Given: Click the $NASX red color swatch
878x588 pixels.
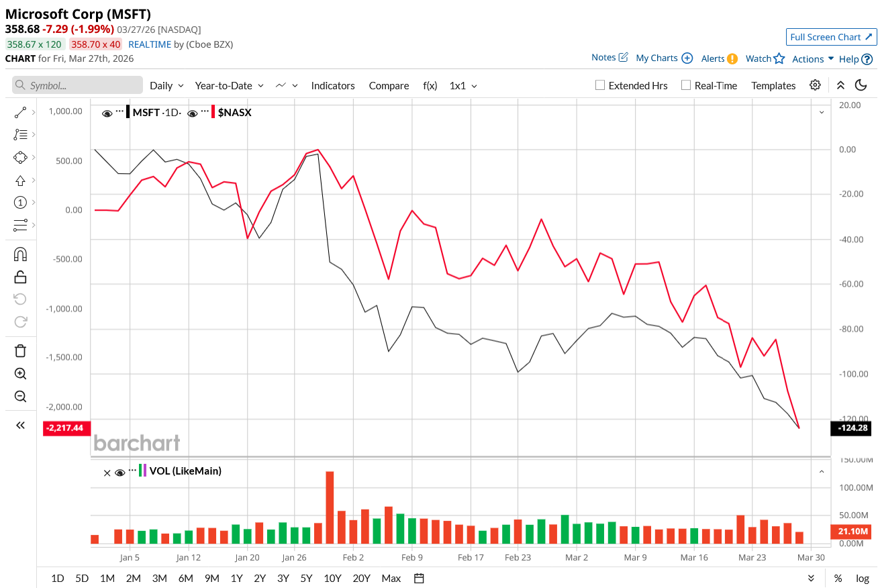Looking at the screenshot, I should 213,112.
